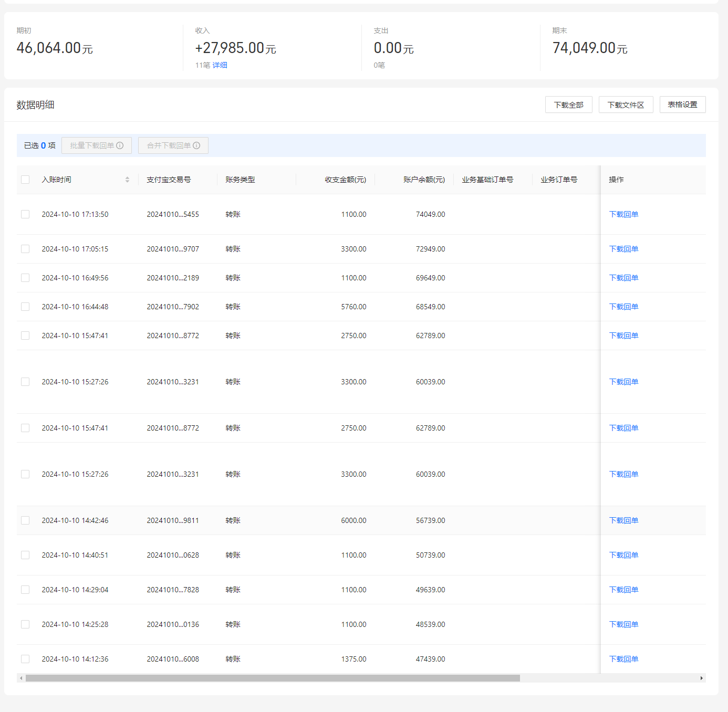728x712 pixels.
Task: Download receipt for transaction 20241010...5455
Action: coord(623,214)
